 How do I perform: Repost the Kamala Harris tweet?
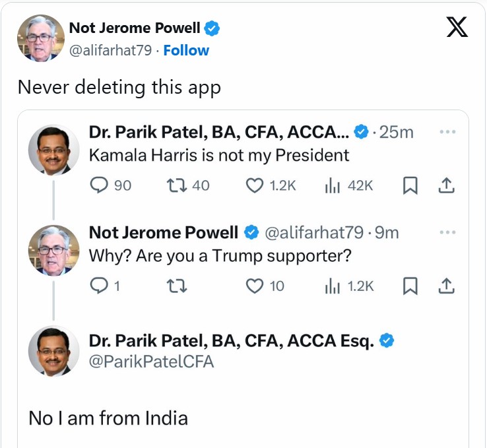click(x=178, y=186)
